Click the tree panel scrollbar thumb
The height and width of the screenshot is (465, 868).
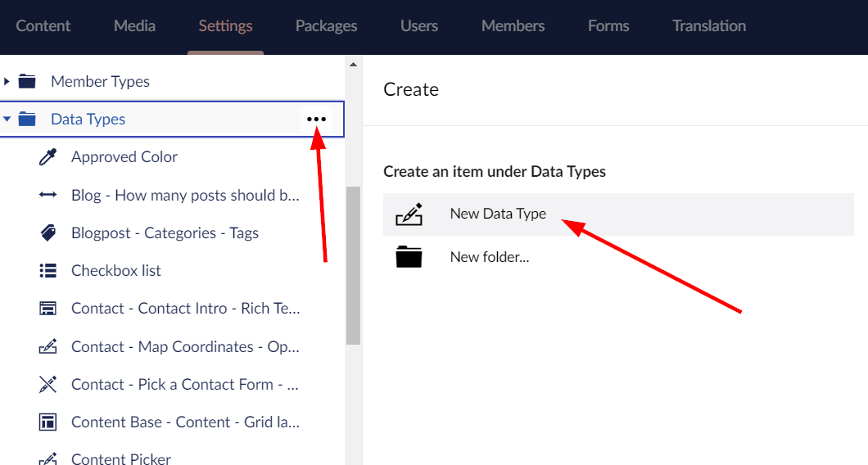353,266
